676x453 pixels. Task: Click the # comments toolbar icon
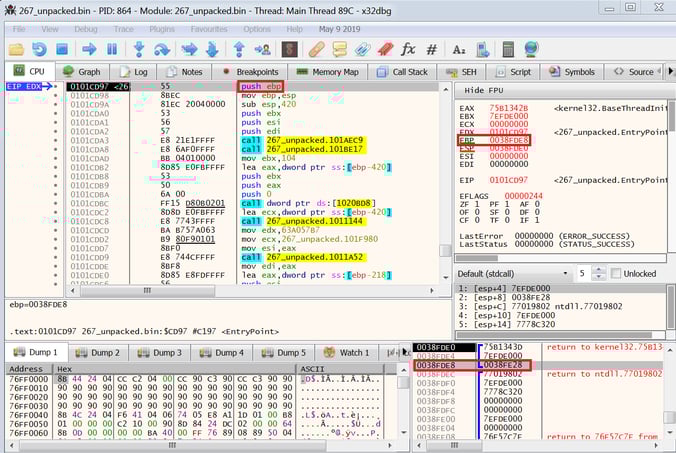[x=434, y=48]
